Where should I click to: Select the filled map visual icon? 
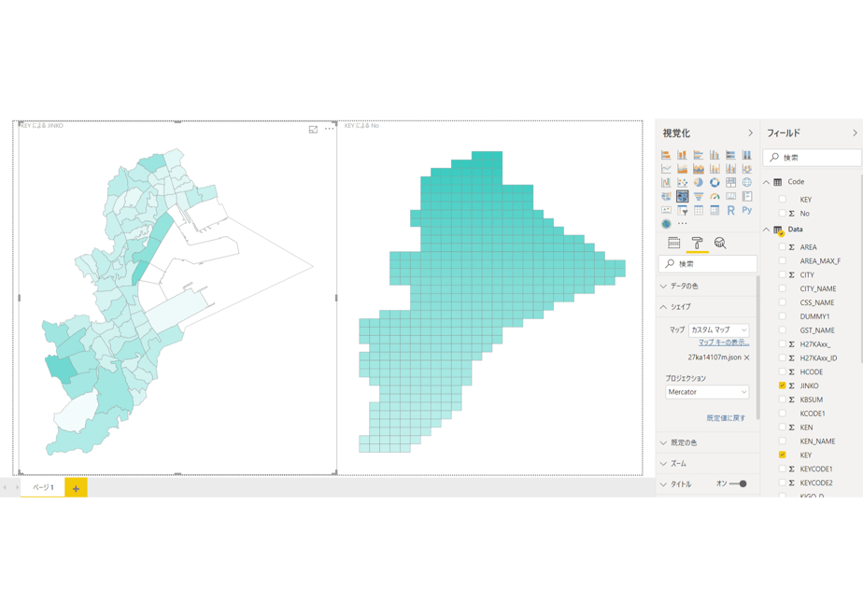(666, 196)
